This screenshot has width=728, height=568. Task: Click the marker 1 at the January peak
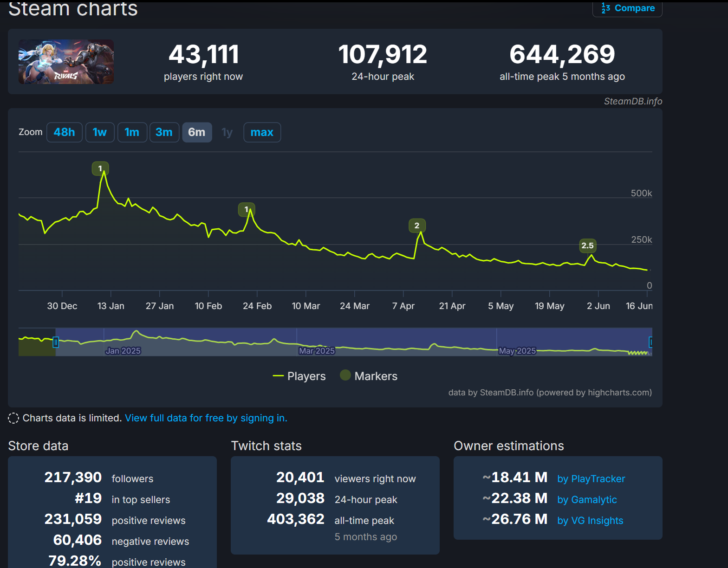point(100,168)
